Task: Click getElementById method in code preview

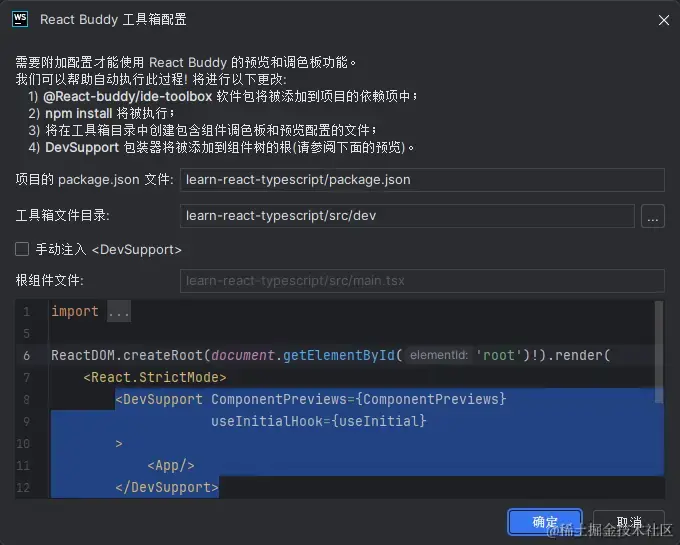Action: click(x=339, y=356)
